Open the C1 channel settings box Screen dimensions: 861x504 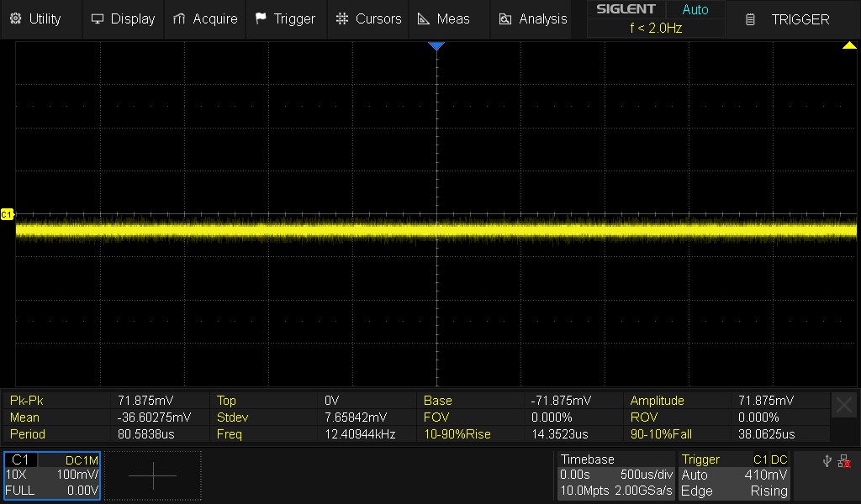point(52,475)
